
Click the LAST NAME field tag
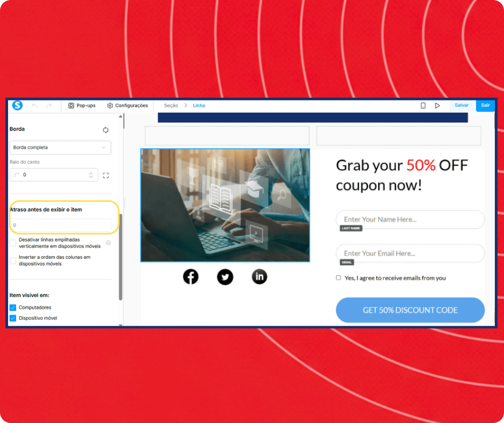[x=351, y=228]
